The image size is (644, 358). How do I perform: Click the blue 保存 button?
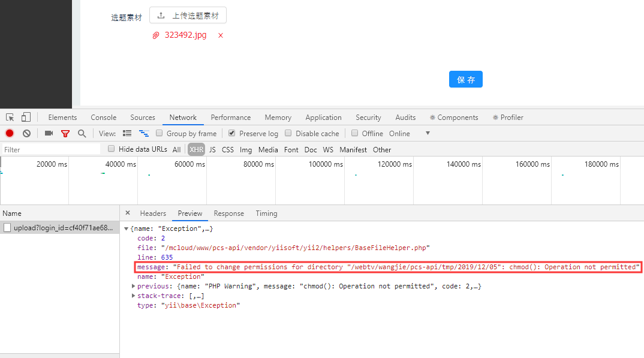pos(465,79)
